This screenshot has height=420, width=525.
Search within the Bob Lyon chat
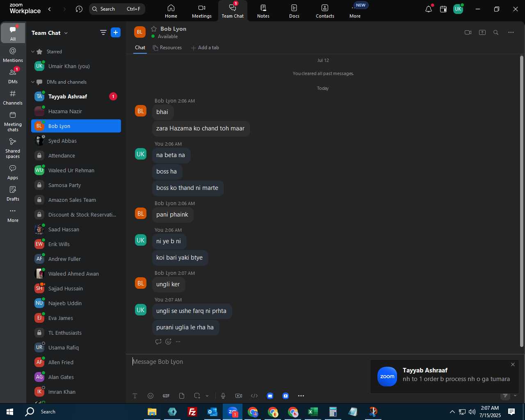pos(496,32)
